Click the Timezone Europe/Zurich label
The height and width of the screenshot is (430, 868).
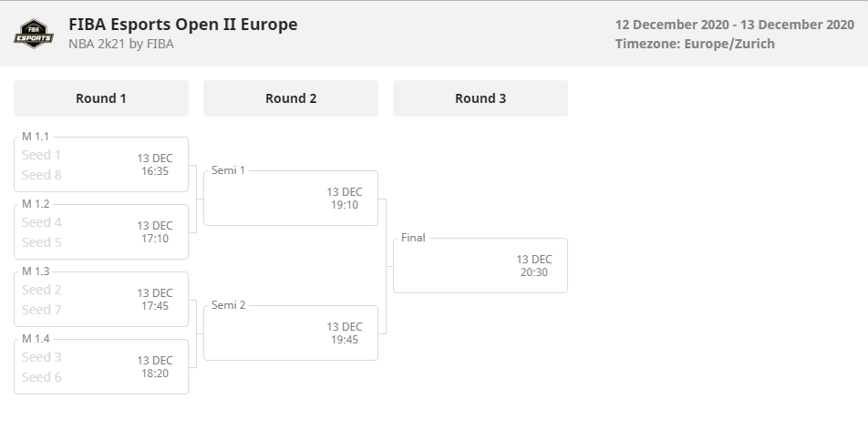(695, 44)
